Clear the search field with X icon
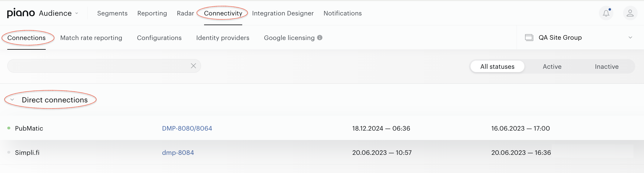 [x=193, y=66]
